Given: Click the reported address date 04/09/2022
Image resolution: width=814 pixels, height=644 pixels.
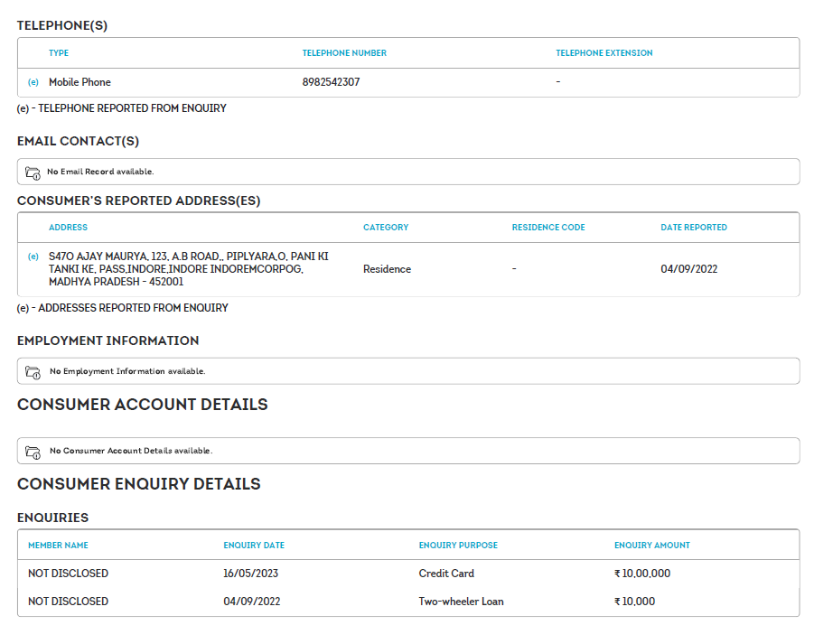Looking at the screenshot, I should click(688, 269).
